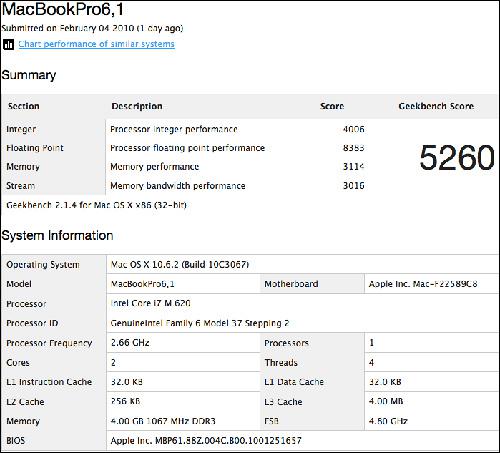500x453 pixels.
Task: Click the 'System Information' heading
Action: (x=57, y=236)
